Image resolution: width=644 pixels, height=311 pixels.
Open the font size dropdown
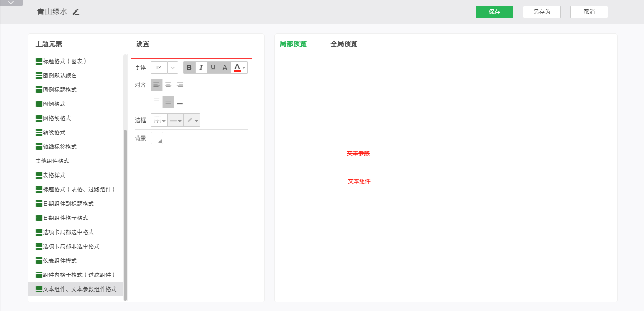173,67
